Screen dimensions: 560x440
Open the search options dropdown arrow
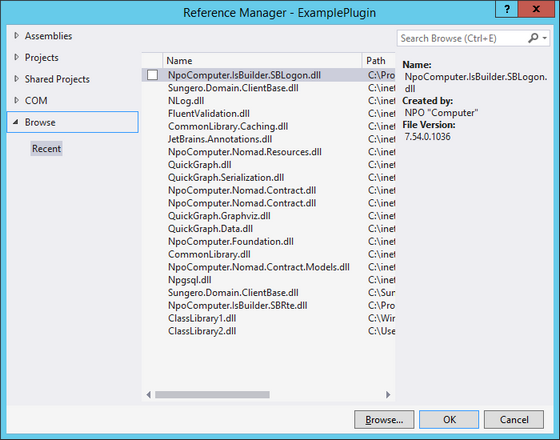tap(545, 38)
